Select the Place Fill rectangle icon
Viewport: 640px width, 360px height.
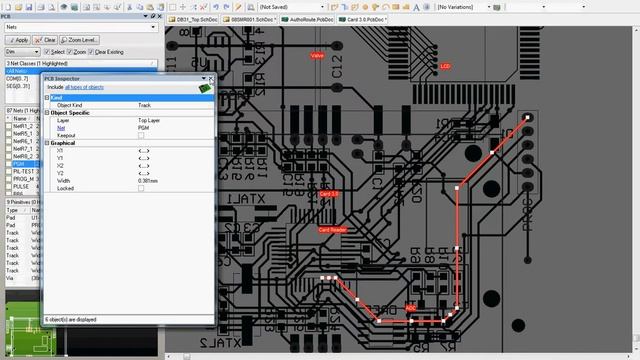coord(396,7)
